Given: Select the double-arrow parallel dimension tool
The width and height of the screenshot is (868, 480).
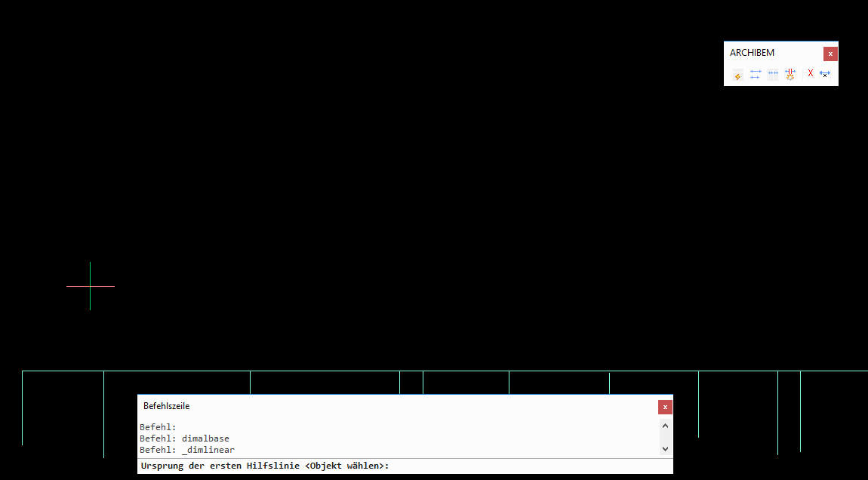Looking at the screenshot, I should click(755, 75).
